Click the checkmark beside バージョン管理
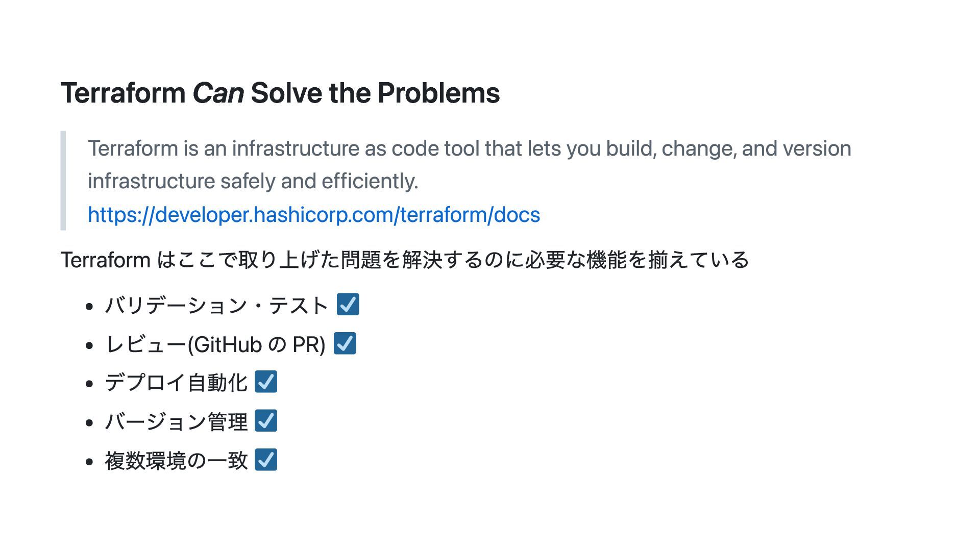 click(266, 421)
